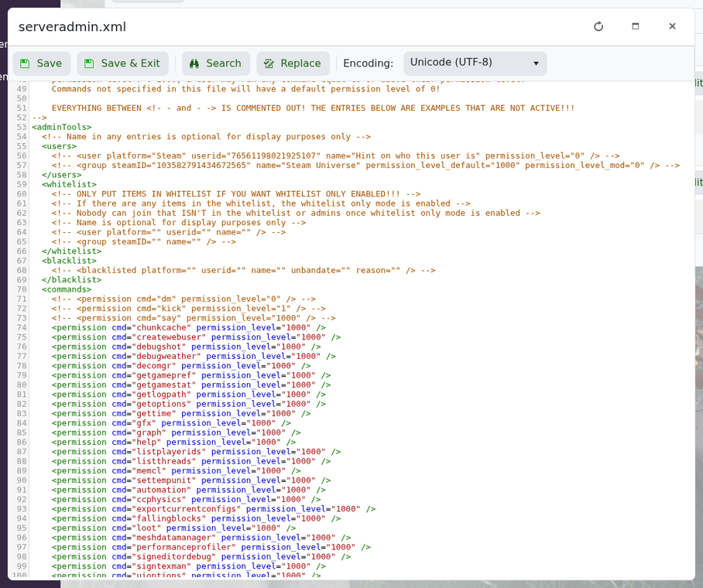Close the serveradmin.xml editor
The height and width of the screenshot is (588, 703).
point(672,26)
